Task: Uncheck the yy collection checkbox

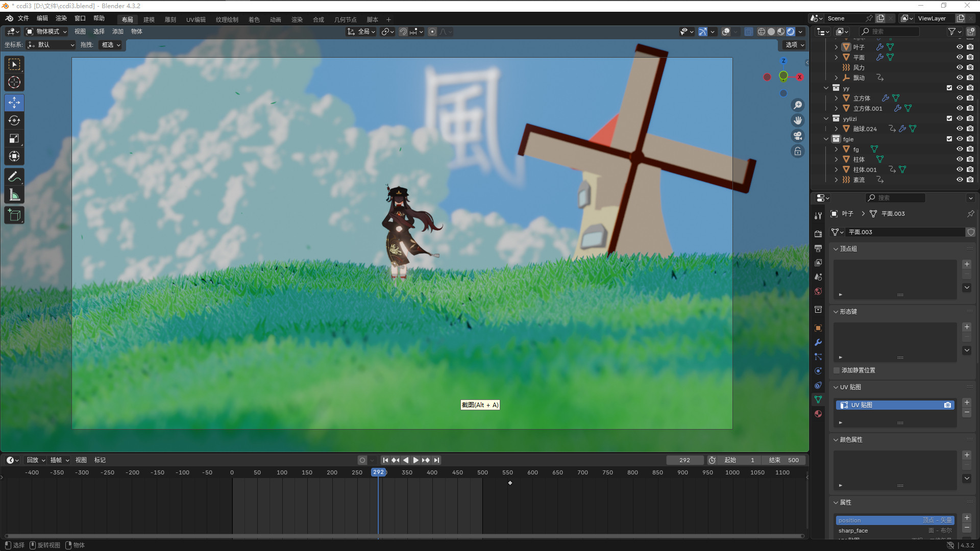Action: pyautogui.click(x=949, y=88)
